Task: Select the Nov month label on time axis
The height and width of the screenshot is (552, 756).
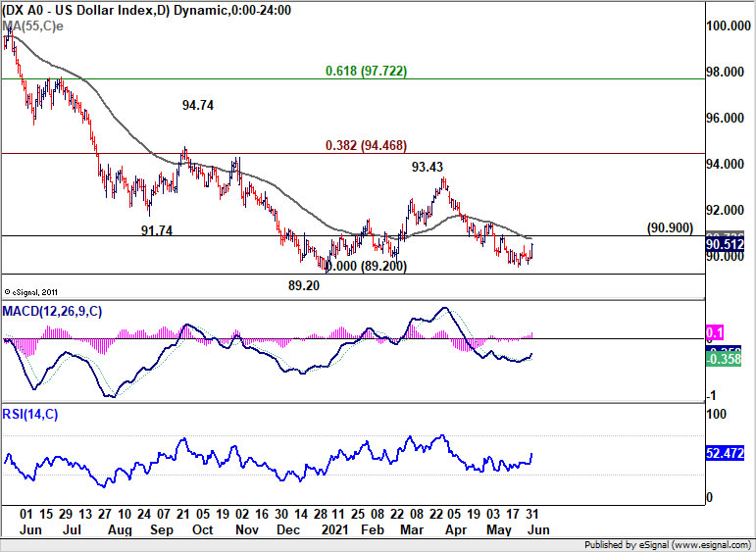Action: tap(247, 529)
